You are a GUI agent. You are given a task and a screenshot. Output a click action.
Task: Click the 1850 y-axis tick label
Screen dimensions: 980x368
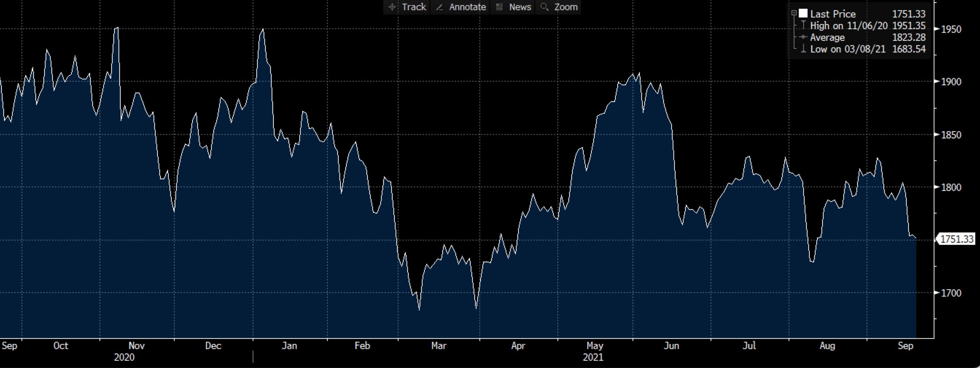click(x=951, y=135)
